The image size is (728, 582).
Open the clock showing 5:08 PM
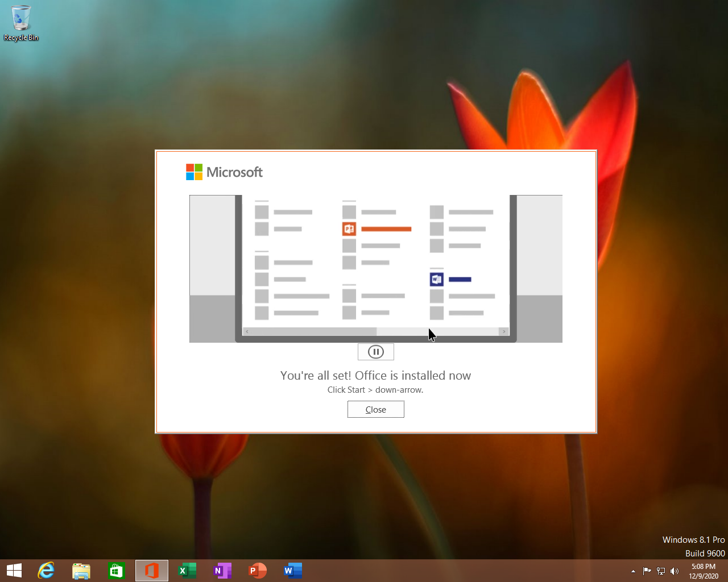[704, 571]
